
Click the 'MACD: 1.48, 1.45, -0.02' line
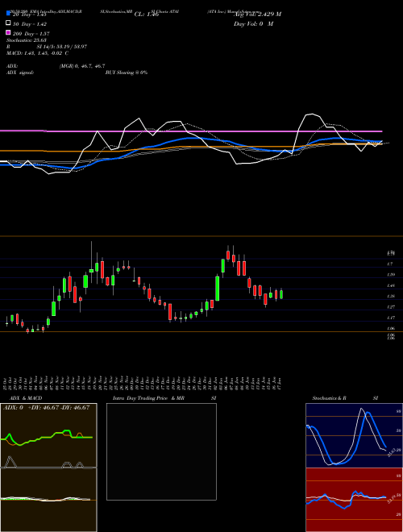(35, 53)
